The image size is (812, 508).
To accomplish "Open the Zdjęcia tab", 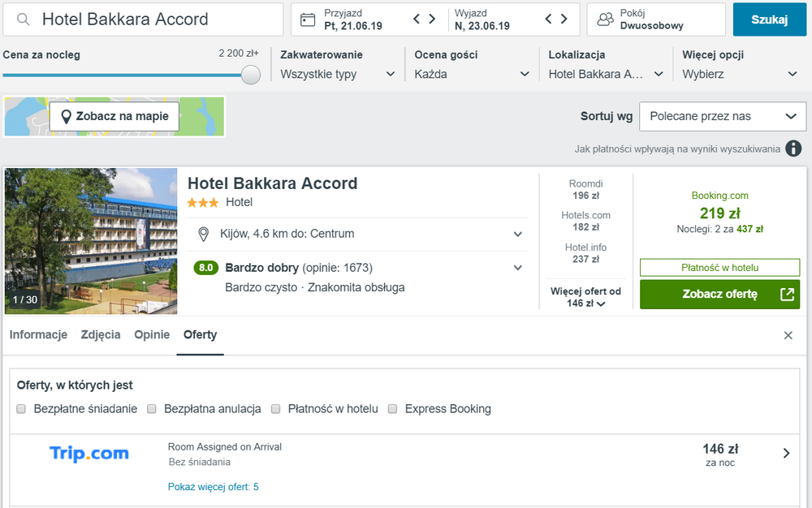I will coord(101,334).
